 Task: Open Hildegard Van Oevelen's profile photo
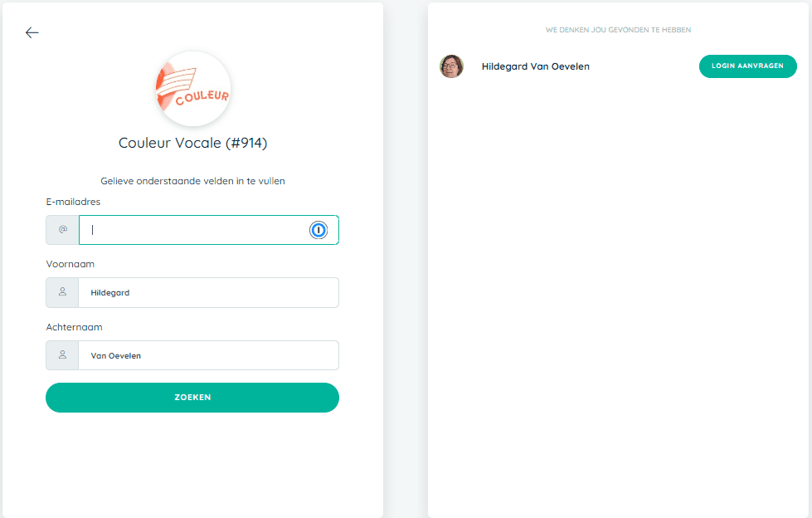click(451, 66)
